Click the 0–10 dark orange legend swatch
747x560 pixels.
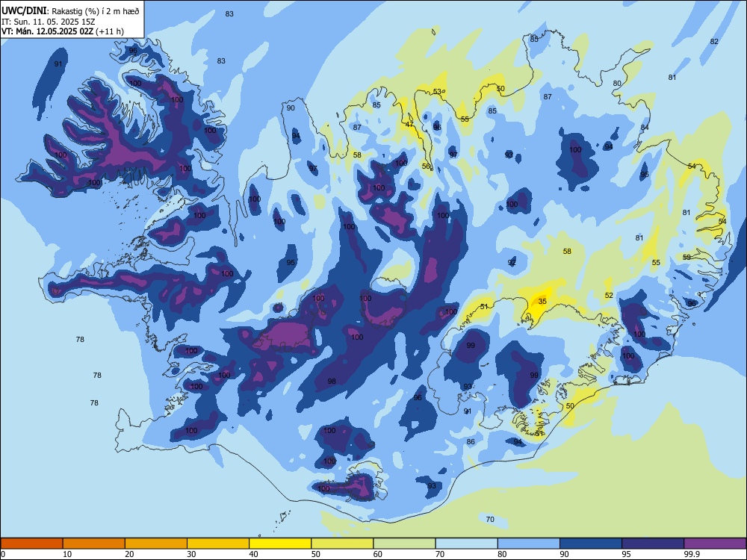31,544
